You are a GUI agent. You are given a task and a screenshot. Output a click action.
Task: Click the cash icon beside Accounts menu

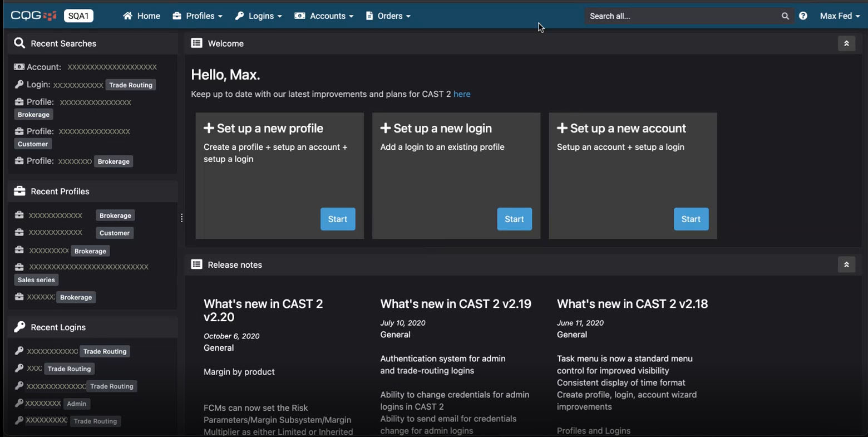pos(300,16)
